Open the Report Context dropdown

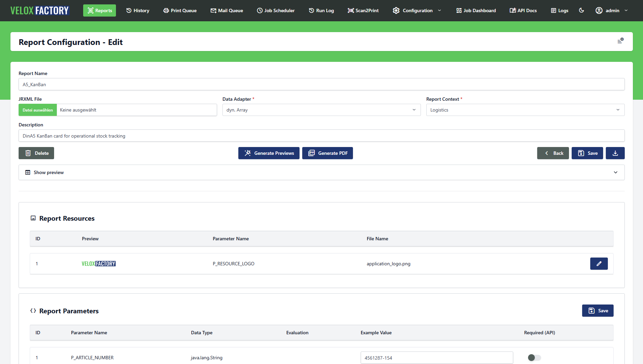click(525, 110)
